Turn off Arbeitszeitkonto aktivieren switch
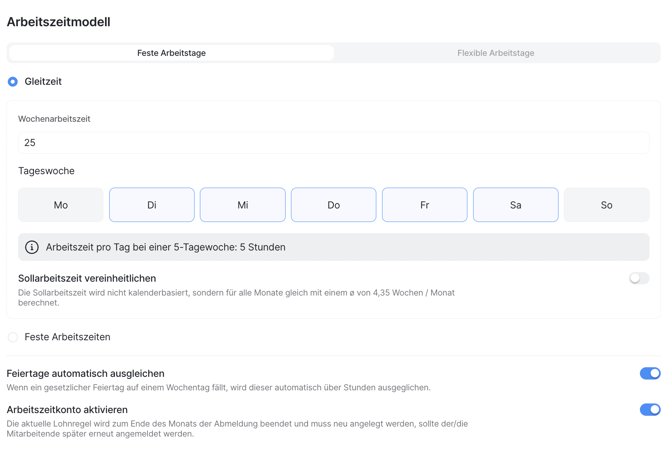 coord(650,410)
